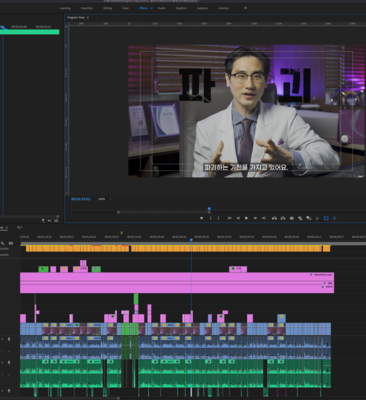The height and width of the screenshot is (400, 366).
Task: Select the Effects workspace tab
Action: click(143, 8)
